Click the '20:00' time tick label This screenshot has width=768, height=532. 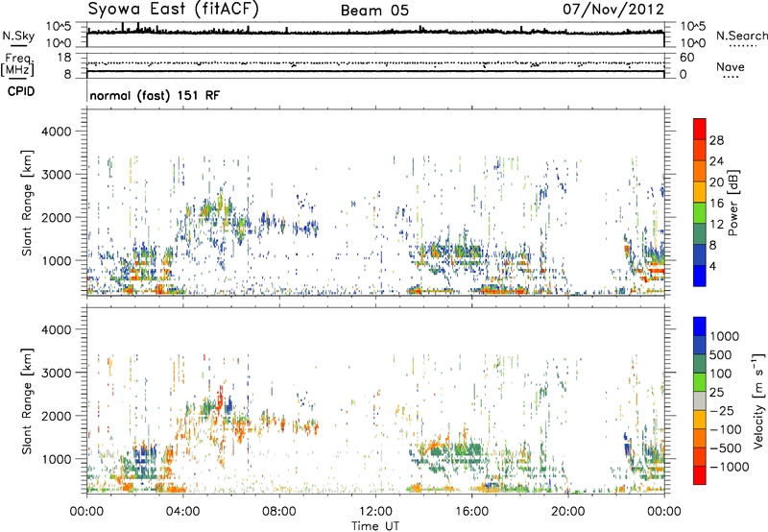point(567,512)
